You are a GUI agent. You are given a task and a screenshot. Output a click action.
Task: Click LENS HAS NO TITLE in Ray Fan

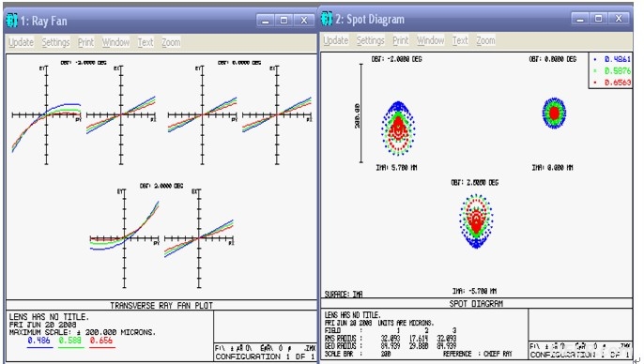pyautogui.click(x=49, y=317)
